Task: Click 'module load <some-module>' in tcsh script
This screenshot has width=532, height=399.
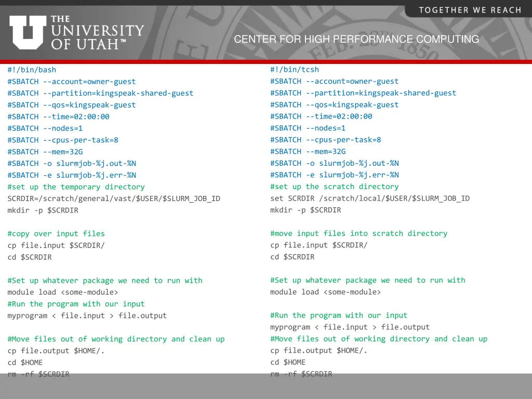Action: 325,292
